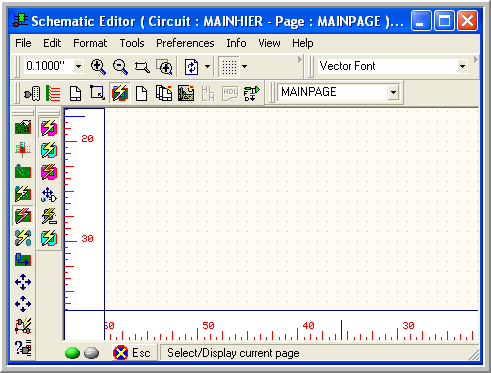The height and width of the screenshot is (373, 491).
Task: Click the 20 label on vertical ruler
Action: coord(87,139)
